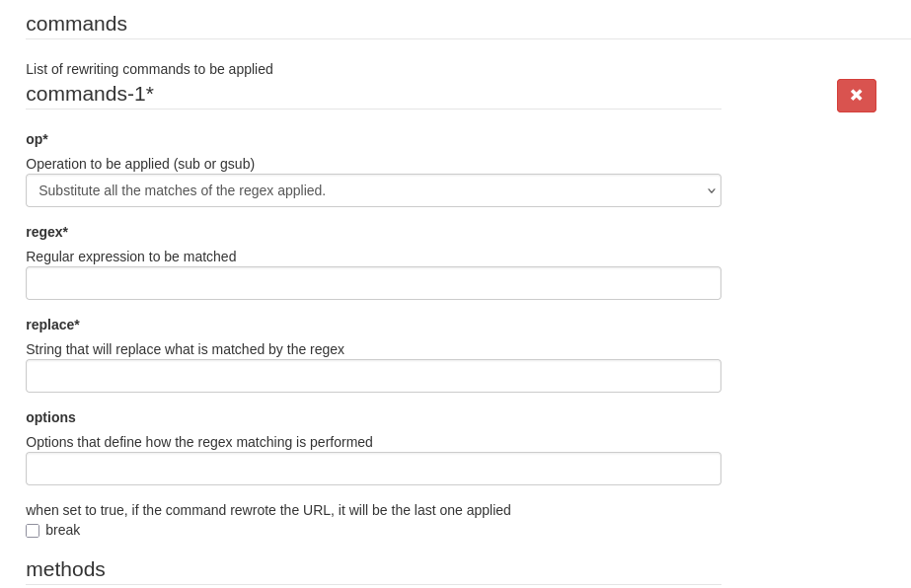
Task: Open the op operation dropdown
Action: tap(373, 190)
